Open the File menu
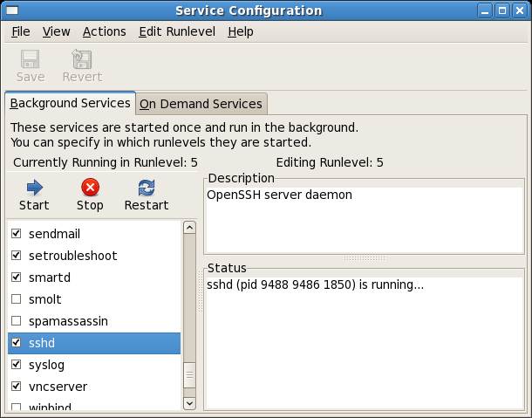The height and width of the screenshot is (418, 532). [21, 31]
